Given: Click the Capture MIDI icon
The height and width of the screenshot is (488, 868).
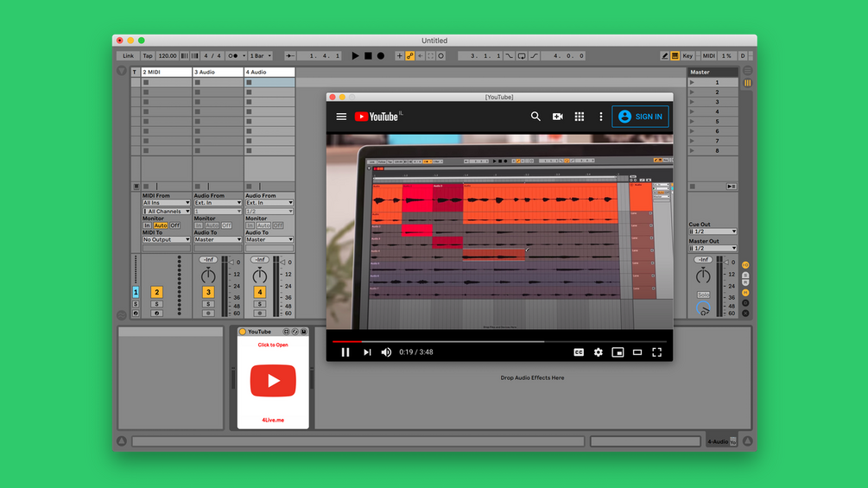Looking at the screenshot, I should 431,56.
